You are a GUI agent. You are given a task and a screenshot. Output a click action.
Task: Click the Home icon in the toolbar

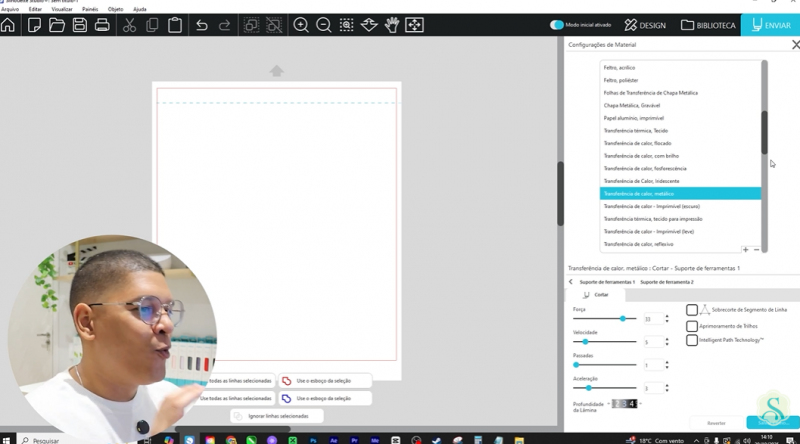(x=9, y=25)
